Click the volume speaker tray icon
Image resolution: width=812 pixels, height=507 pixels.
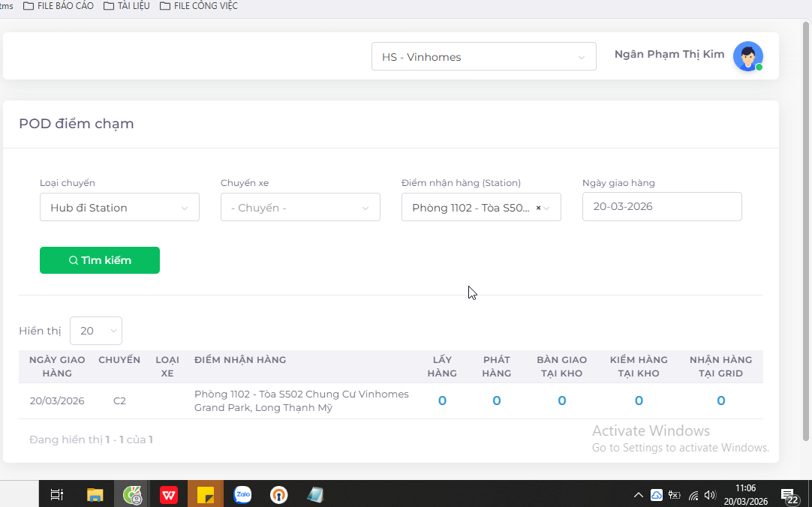710,495
